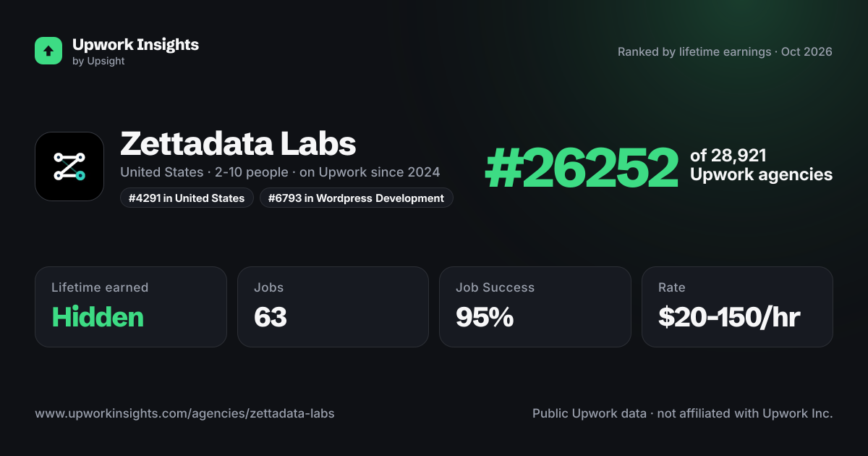Click the 'Upwork Insights' title text
The width and height of the screenshot is (868, 456).
click(x=135, y=44)
